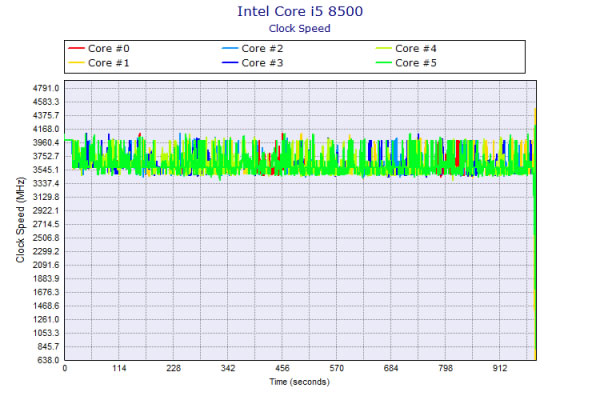Click the 2922.1 y-axis value

click(x=46, y=211)
